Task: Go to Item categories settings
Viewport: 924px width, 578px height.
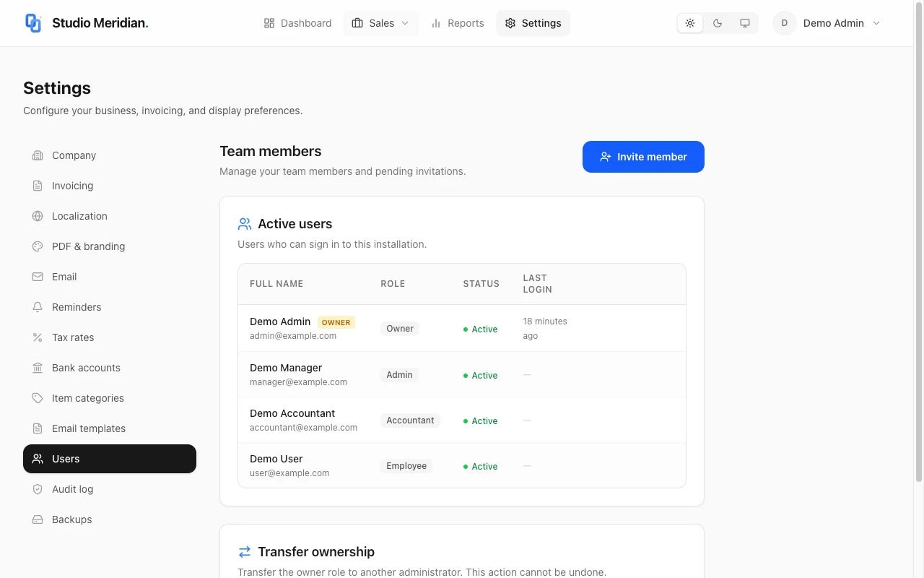Action: [110, 398]
